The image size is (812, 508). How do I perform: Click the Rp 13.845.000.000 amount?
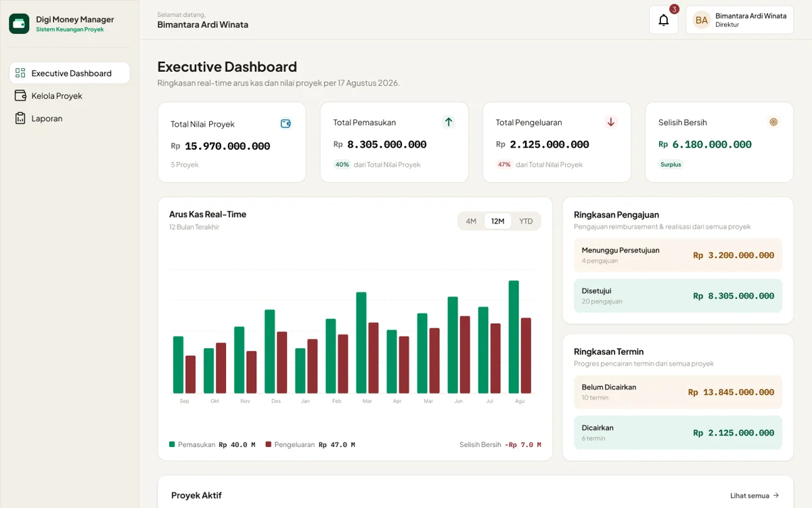click(731, 392)
